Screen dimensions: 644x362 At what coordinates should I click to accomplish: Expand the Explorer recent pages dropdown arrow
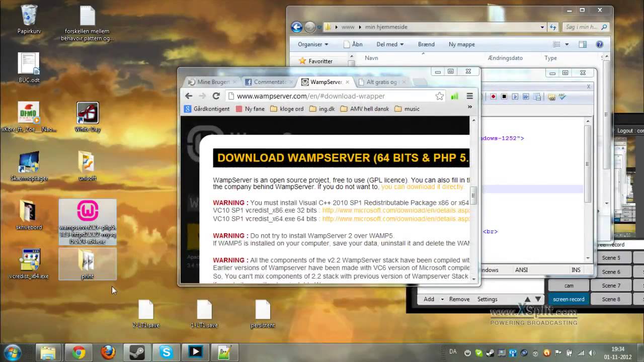tap(319, 27)
